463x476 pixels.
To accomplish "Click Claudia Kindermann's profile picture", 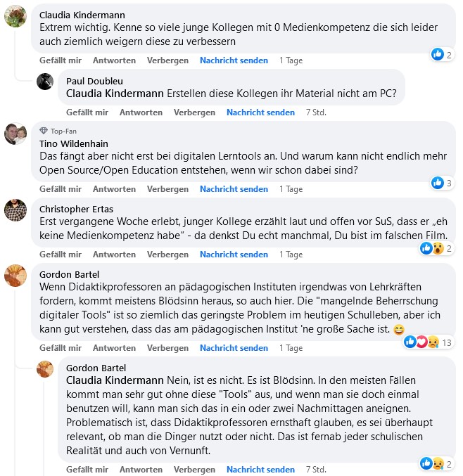I will click(x=15, y=18).
